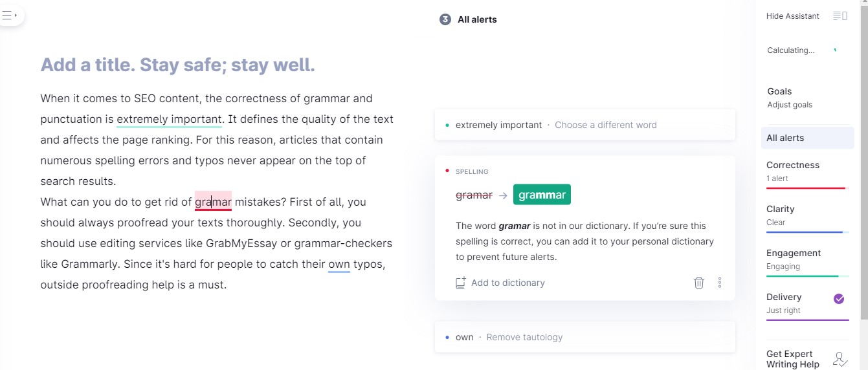Click the underlined word 'own' in text
This screenshot has width=868, height=370.
click(339, 264)
